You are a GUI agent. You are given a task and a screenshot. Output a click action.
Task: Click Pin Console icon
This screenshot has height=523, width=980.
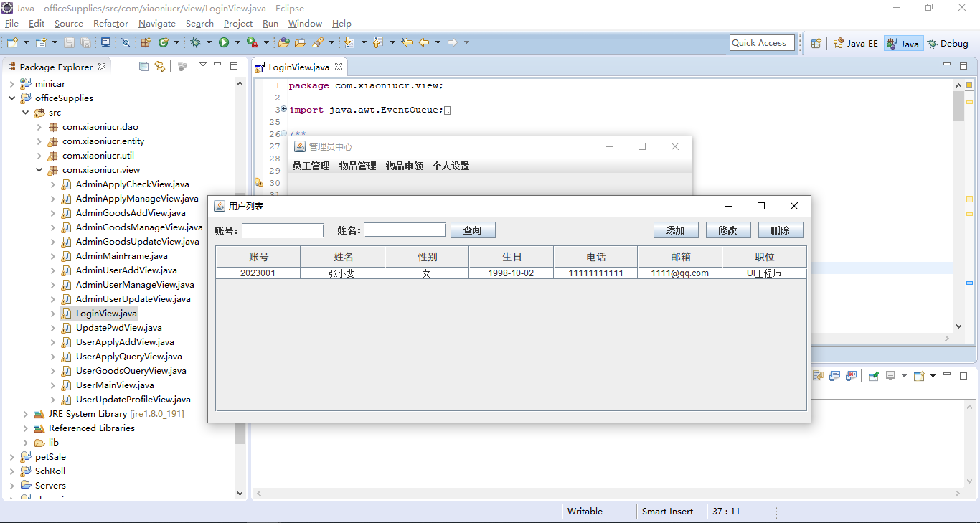click(x=873, y=375)
